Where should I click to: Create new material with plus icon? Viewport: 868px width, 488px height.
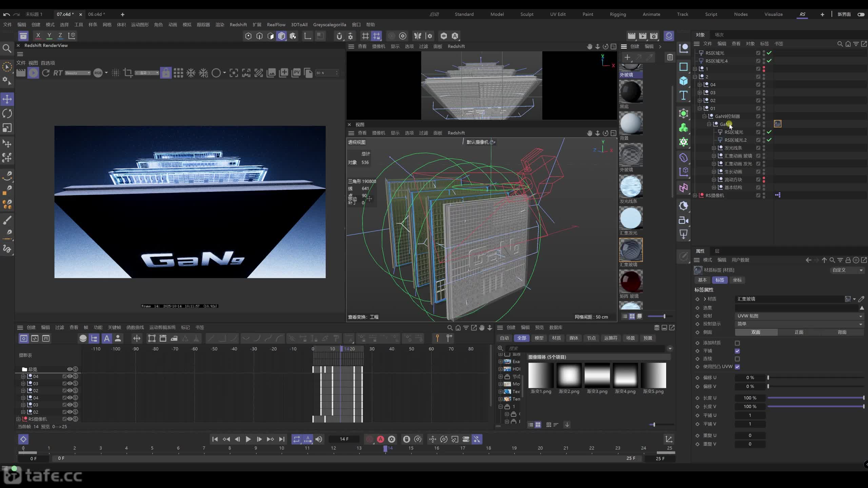coord(627,57)
